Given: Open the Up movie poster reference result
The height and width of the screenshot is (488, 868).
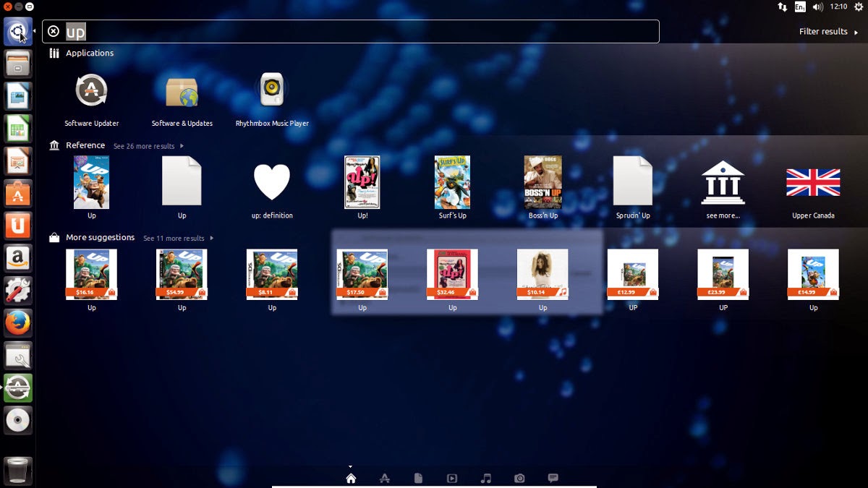Looking at the screenshot, I should coord(92,188).
